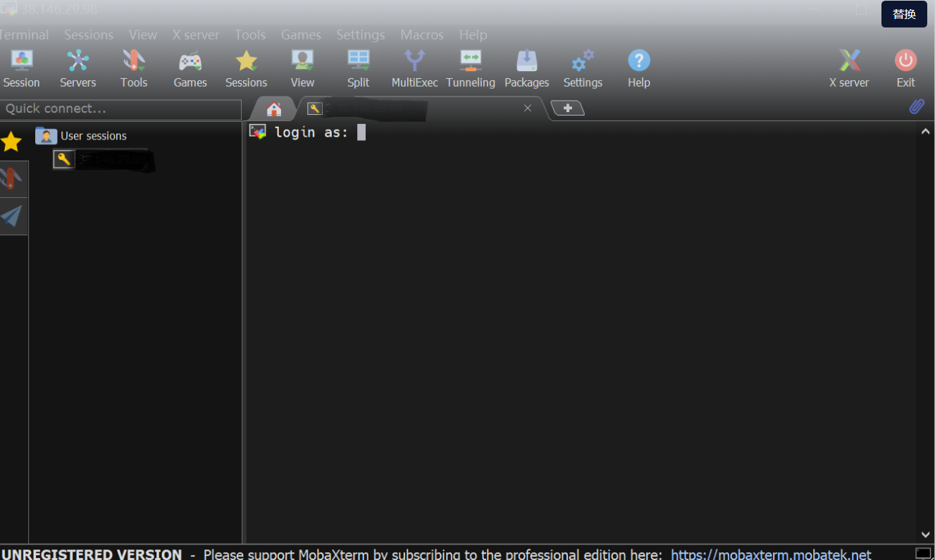This screenshot has height=560, width=935.
Task: Select the yellow star sidebar tab
Action: pyautogui.click(x=11, y=142)
